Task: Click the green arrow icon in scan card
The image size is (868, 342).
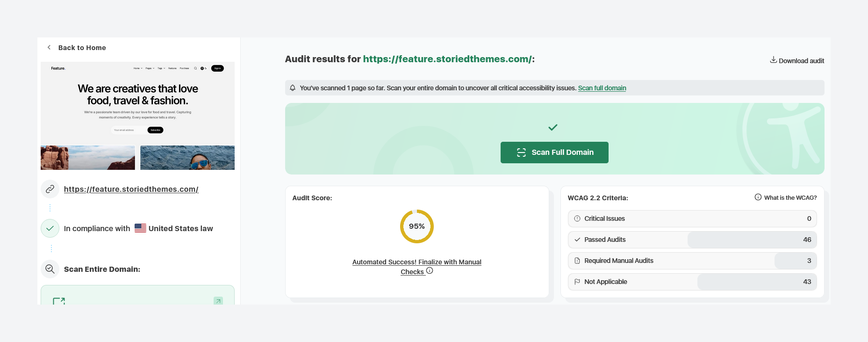Action: [218, 301]
